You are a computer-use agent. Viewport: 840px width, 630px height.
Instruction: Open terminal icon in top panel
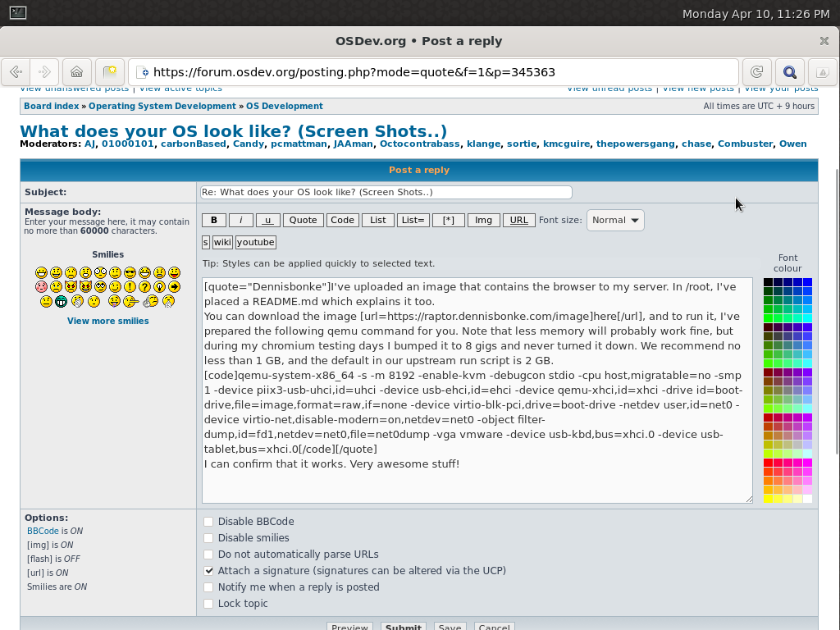point(18,13)
